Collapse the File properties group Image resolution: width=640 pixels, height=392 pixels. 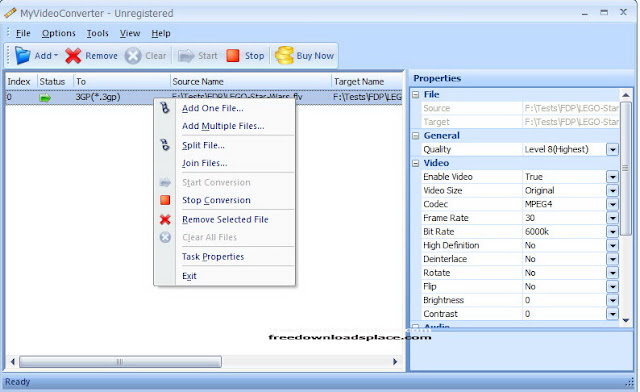[x=416, y=95]
